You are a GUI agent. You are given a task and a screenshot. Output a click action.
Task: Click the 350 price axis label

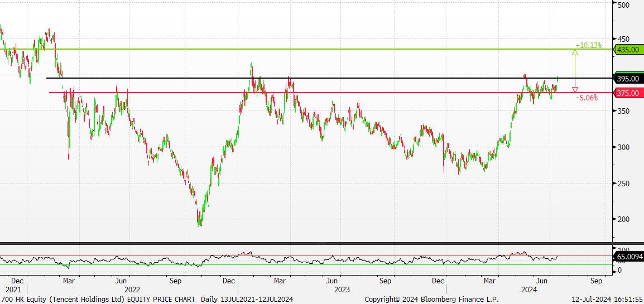coord(623,111)
